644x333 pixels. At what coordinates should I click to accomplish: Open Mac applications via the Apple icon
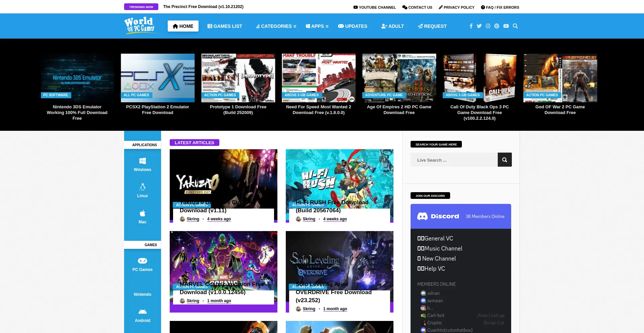pyautogui.click(x=142, y=213)
